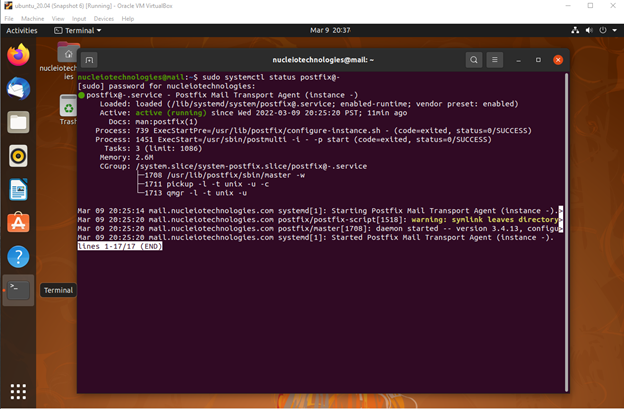This screenshot has height=409, width=624.
Task: Click the '[sudo] password for nucleiotechnologies' line
Action: coord(166,86)
